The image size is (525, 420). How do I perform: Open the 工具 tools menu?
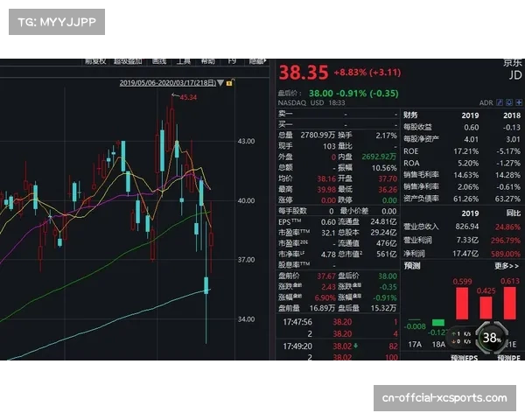coord(184,61)
